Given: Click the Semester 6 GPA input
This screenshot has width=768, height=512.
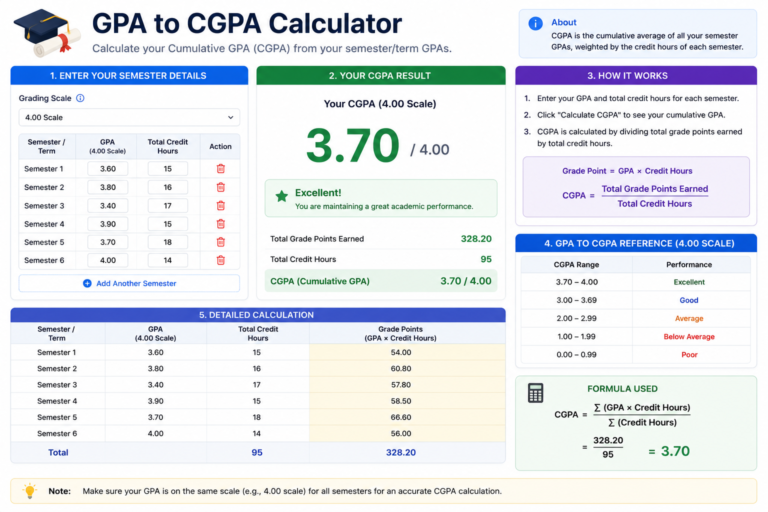Looking at the screenshot, I should pos(108,260).
